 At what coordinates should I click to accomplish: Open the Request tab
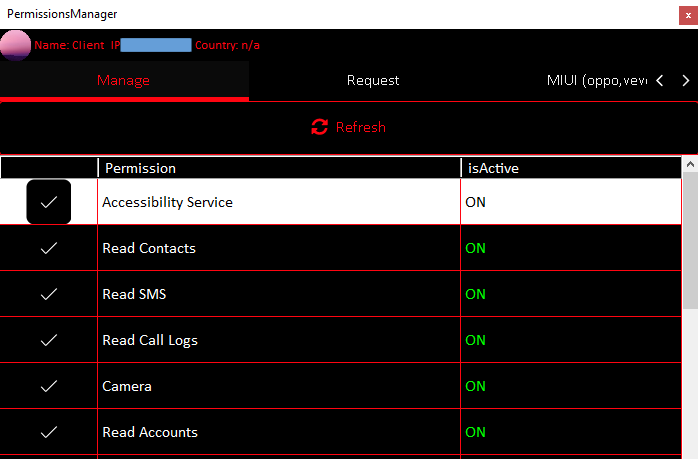tap(373, 80)
